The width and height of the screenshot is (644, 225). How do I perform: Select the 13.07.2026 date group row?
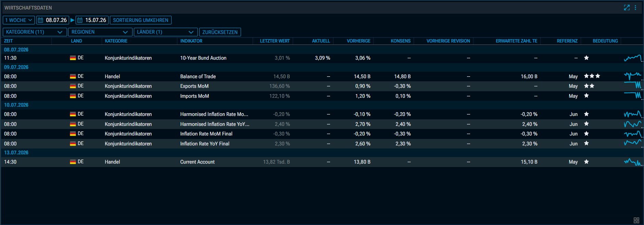tap(322, 153)
